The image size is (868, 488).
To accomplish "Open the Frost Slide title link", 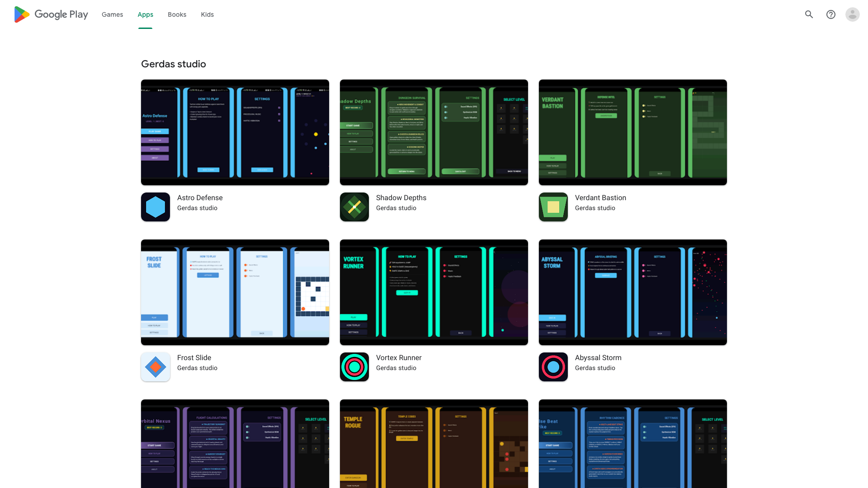I will (x=194, y=358).
